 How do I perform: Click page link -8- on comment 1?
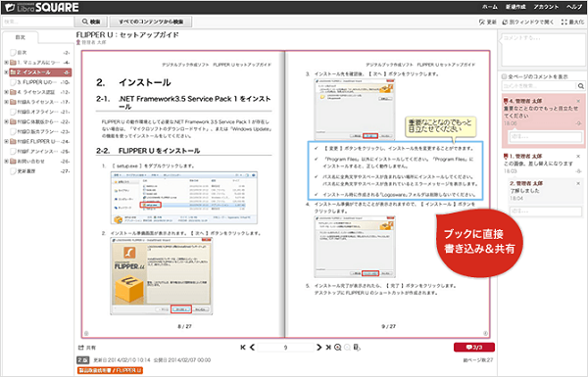578,171
